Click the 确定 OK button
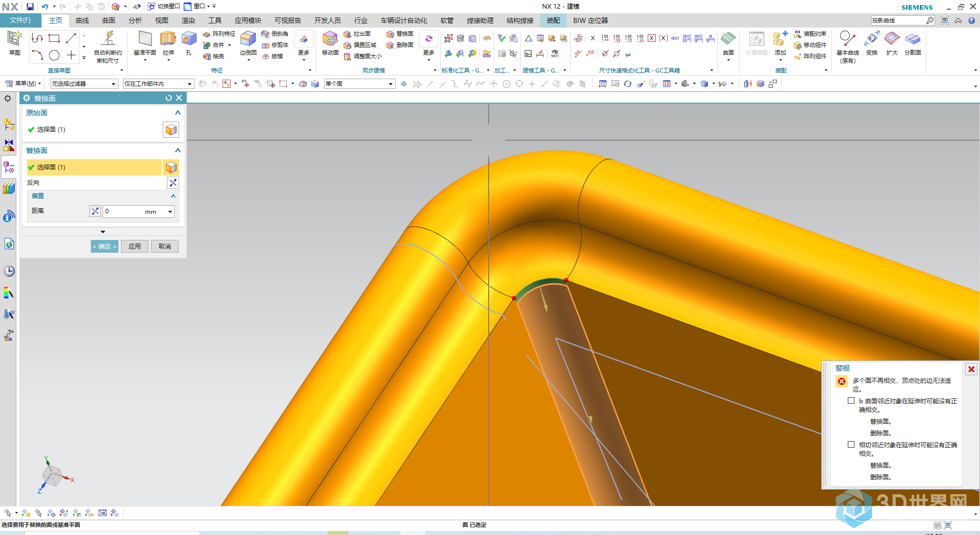This screenshot has height=535, width=980. click(105, 247)
